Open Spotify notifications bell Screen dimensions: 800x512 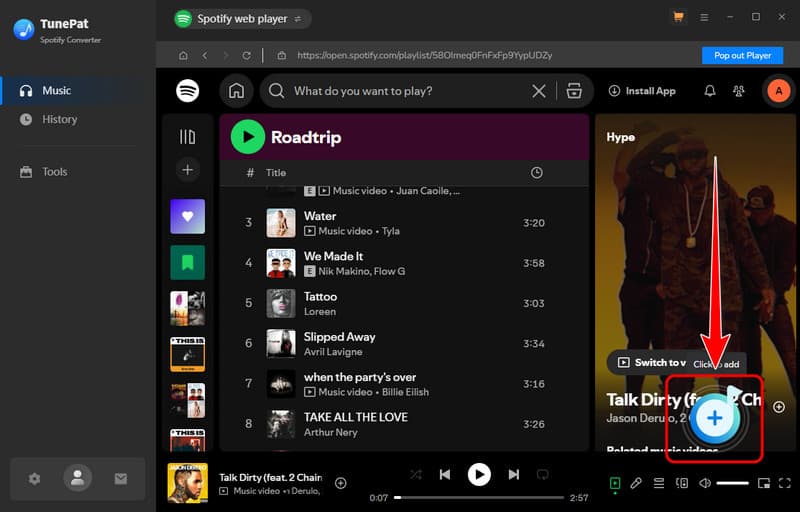710,91
